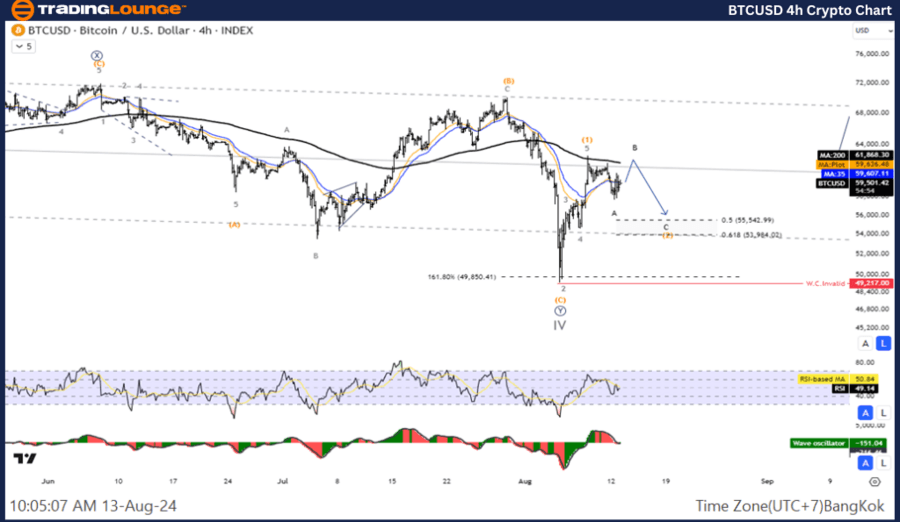Select the MA:200 price label
The image size is (900, 522).
(x=855, y=155)
